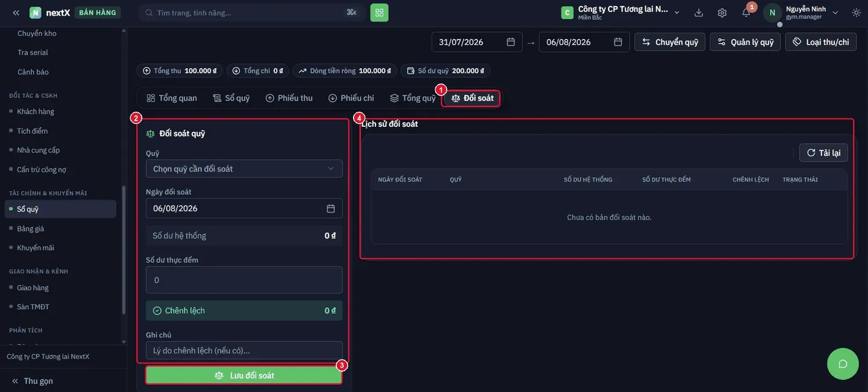Open the green chat bubble widget

[843, 364]
